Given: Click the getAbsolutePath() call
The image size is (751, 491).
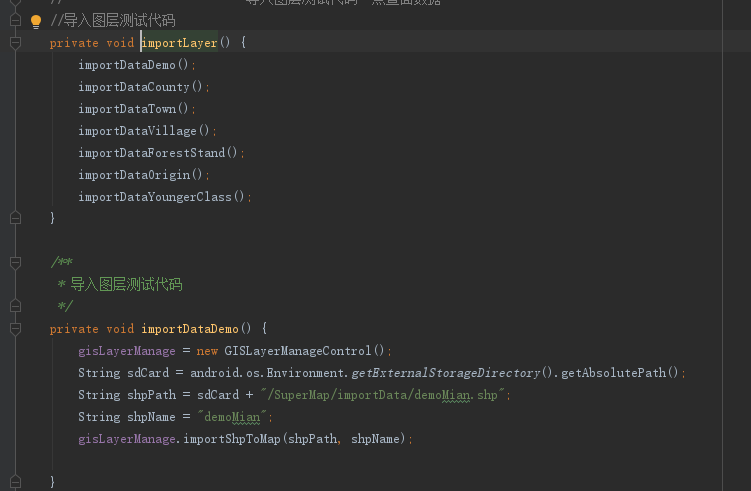Looking at the screenshot, I should pos(620,373).
